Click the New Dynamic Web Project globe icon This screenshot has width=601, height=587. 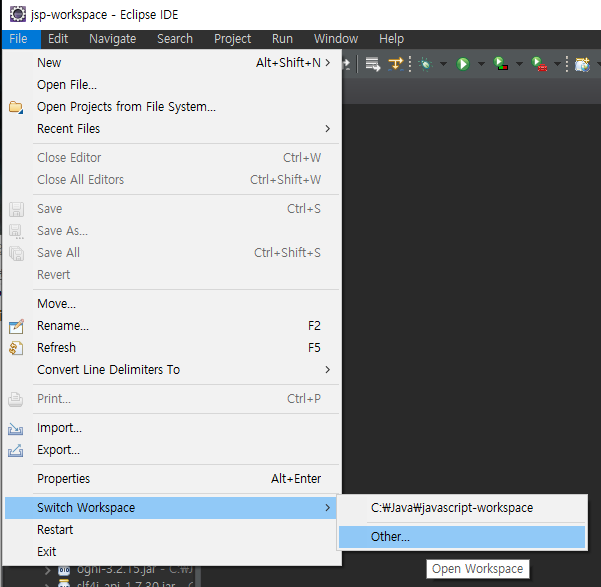point(582,64)
